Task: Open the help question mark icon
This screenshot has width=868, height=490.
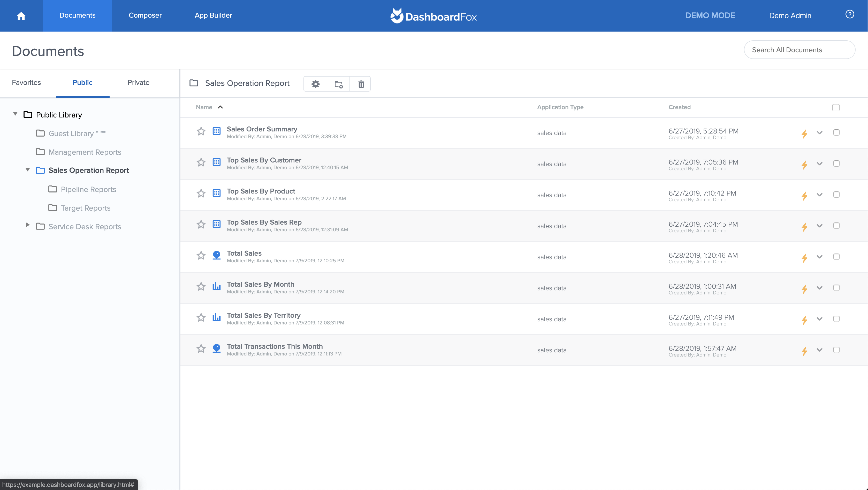Action: point(849,14)
